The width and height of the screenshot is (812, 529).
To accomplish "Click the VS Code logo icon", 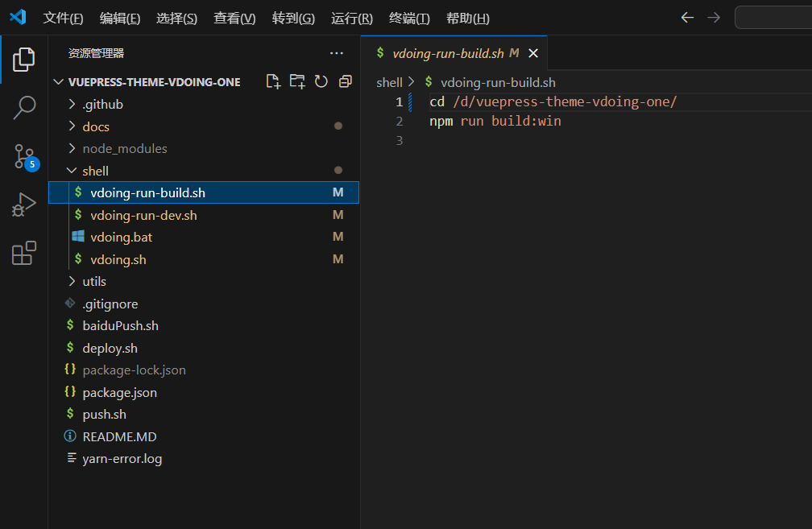I will point(18,17).
